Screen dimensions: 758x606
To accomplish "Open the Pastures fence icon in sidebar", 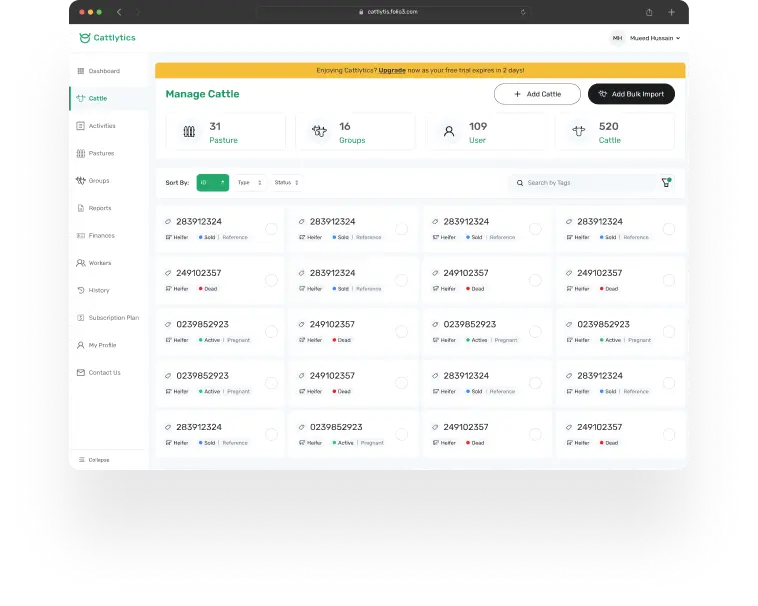I will click(x=80, y=153).
